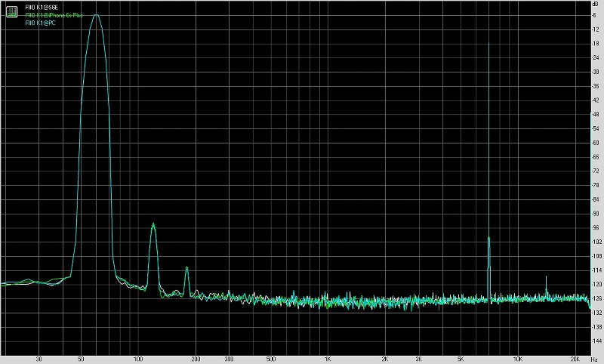
Task: Click the 50 frequency axis label
Action: point(80,359)
